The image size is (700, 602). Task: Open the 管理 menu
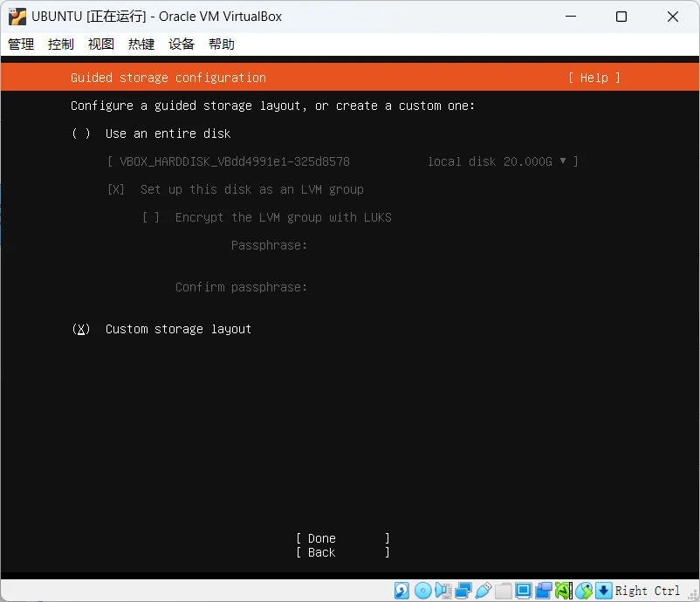click(x=21, y=44)
